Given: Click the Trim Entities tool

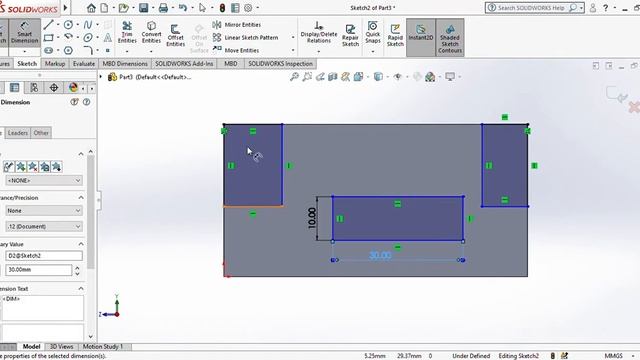Looking at the screenshot, I should pyautogui.click(x=127, y=33).
